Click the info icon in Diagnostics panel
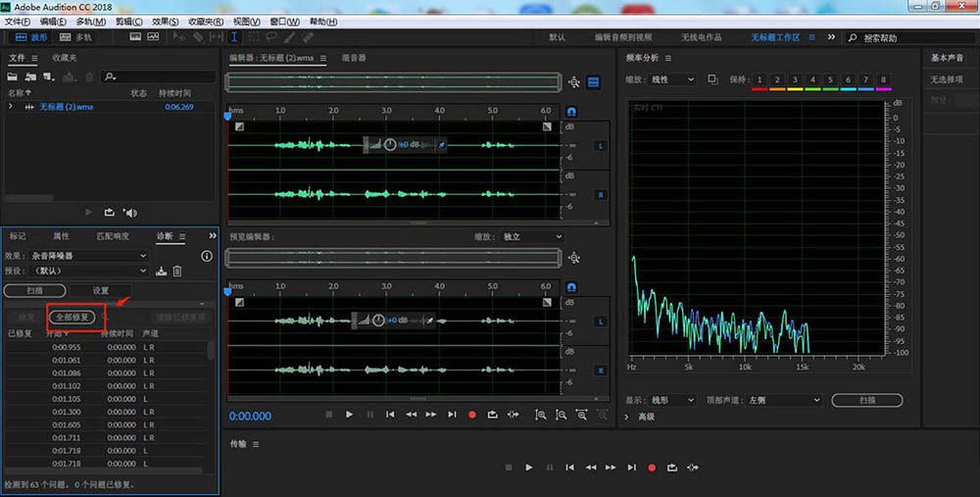This screenshot has height=497, width=980. [x=207, y=256]
